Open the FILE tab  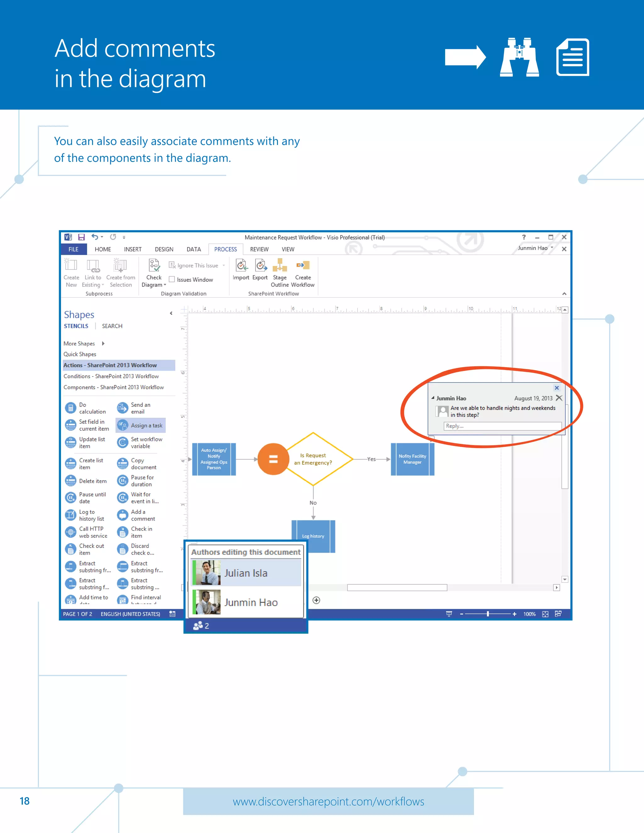tap(73, 249)
